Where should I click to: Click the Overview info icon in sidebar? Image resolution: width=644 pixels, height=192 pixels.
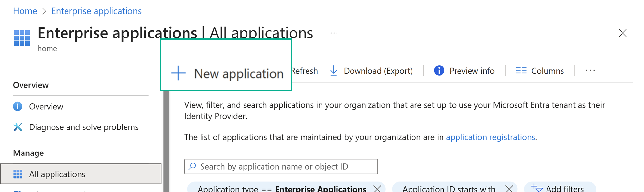[x=18, y=106]
